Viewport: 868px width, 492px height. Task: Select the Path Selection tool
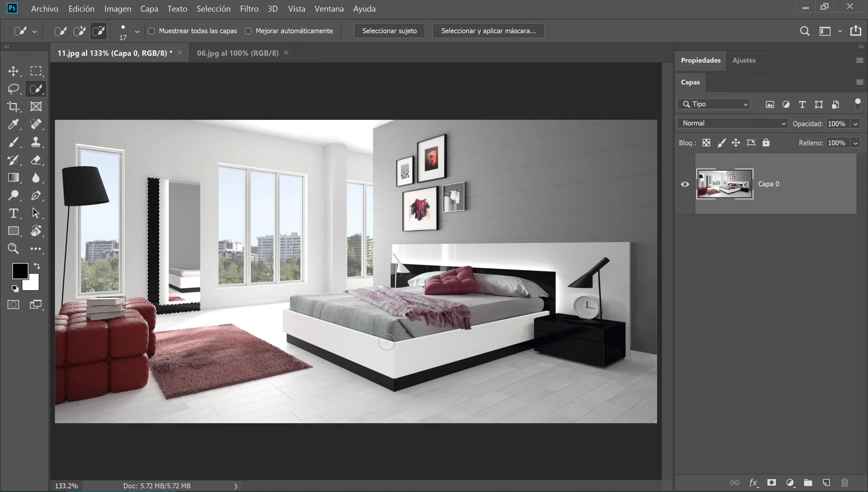point(36,213)
